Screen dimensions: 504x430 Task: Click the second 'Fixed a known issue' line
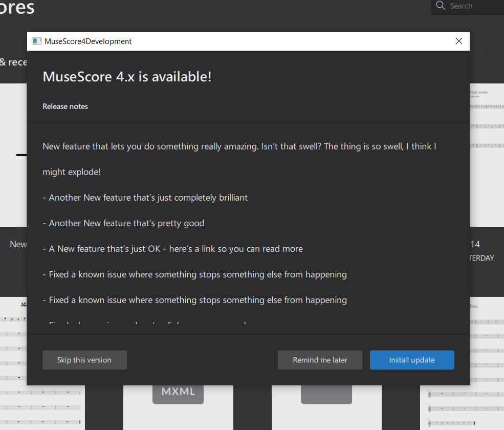pyautogui.click(x=195, y=300)
